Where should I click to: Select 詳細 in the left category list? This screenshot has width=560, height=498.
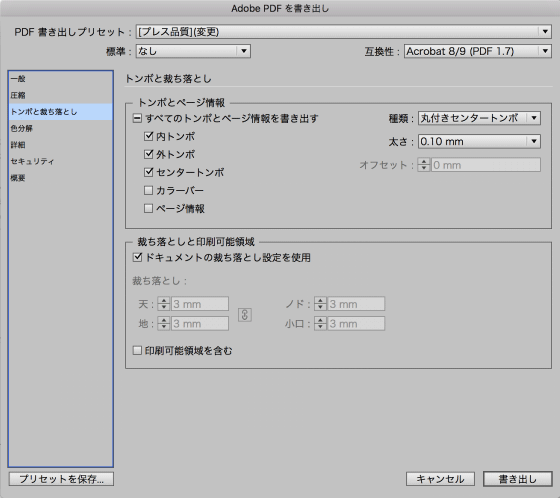[x=61, y=145]
